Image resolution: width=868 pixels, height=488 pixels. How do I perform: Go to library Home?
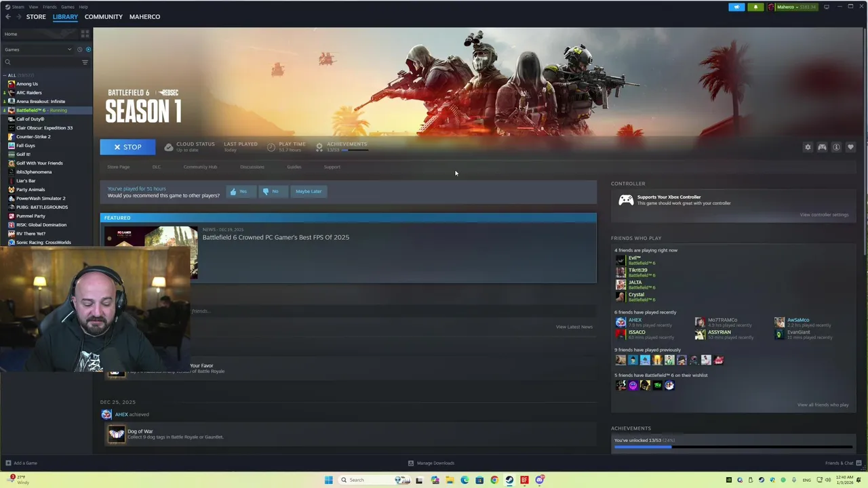[11, 34]
